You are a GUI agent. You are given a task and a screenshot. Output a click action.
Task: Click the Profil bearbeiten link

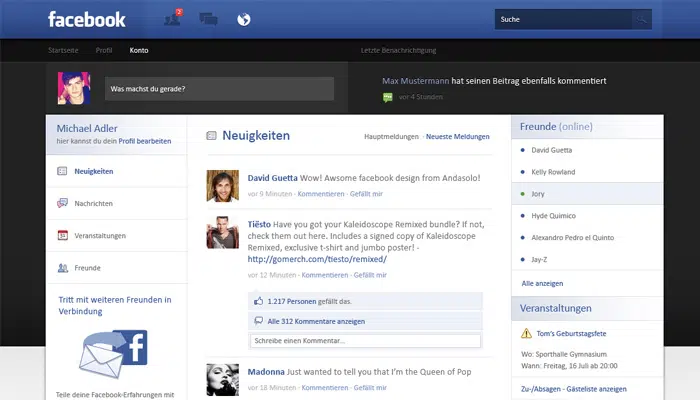pyautogui.click(x=145, y=141)
